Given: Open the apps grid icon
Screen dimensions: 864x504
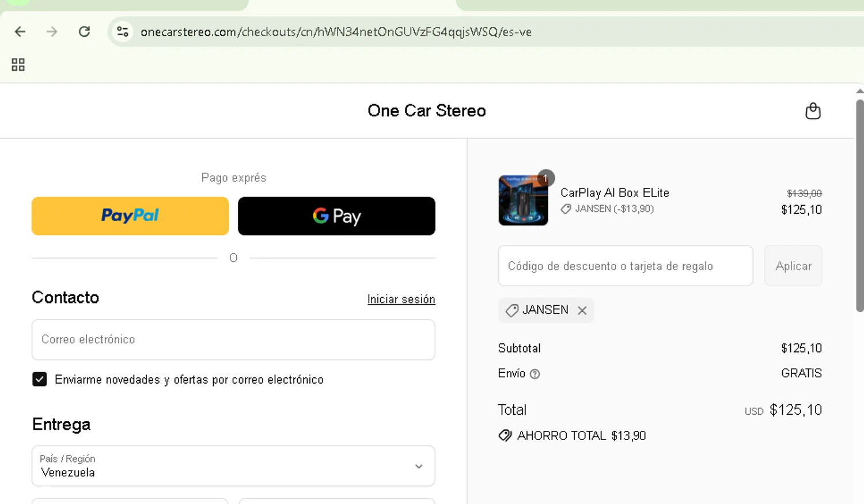Looking at the screenshot, I should coord(18,65).
